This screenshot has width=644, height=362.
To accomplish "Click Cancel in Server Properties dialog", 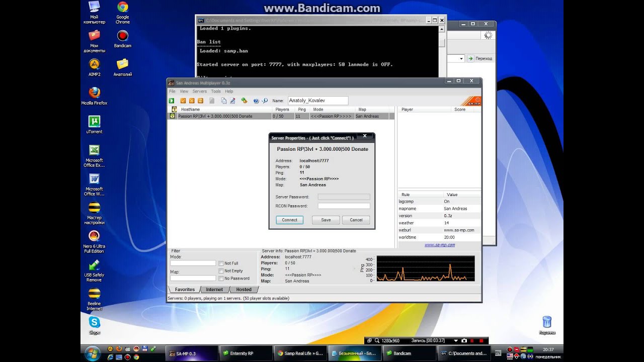I will (x=356, y=220).
